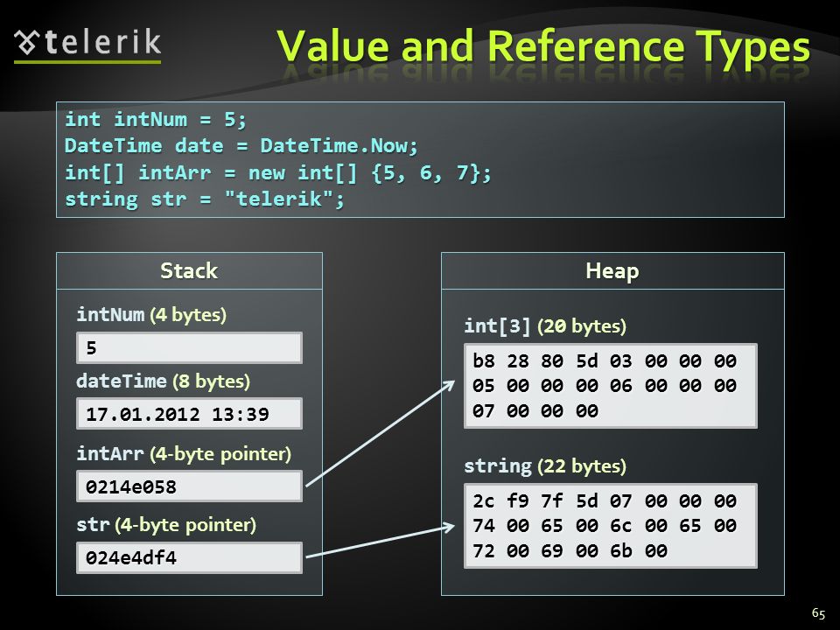Click the int array row '07 00 00 00'

click(535, 411)
